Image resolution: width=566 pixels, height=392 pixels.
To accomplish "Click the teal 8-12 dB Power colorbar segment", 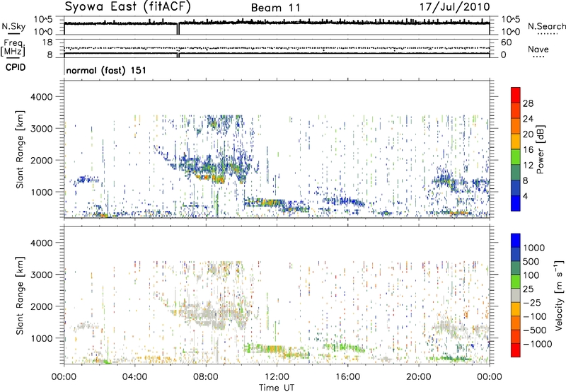I will point(516,172).
